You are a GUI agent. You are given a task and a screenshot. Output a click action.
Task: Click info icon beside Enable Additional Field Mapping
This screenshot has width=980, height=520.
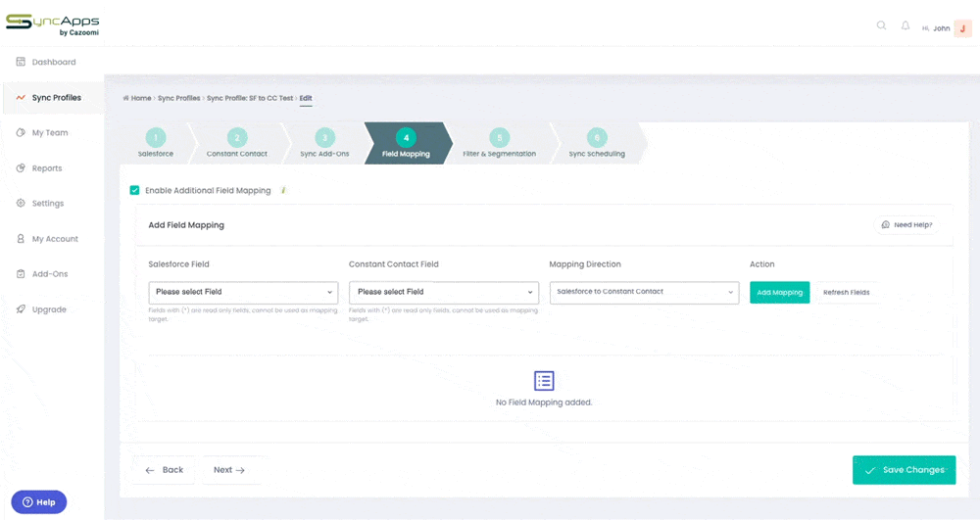[x=283, y=190]
